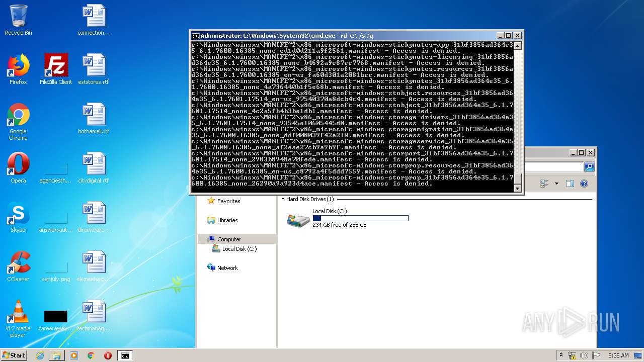Open the CCleaner desktop shortcut
Image resolution: width=644 pixels, height=362 pixels.
[18, 266]
